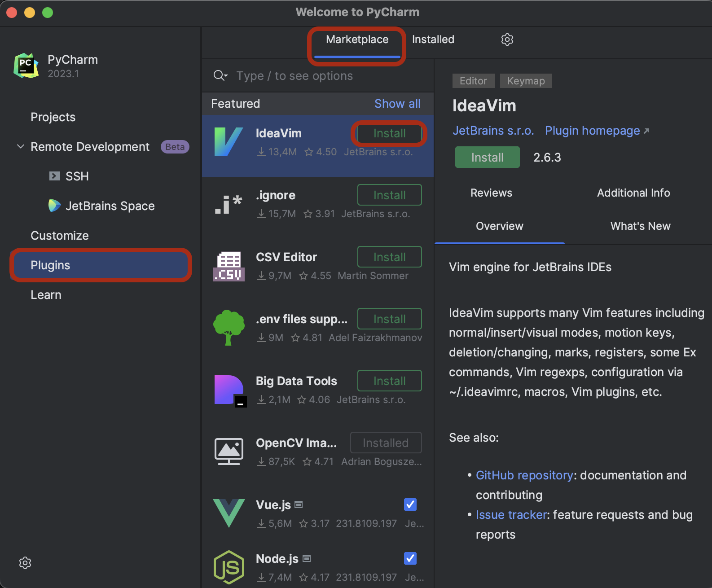Click the IdeaVim downloads icon
Screen dimensions: 712x588
click(261, 152)
